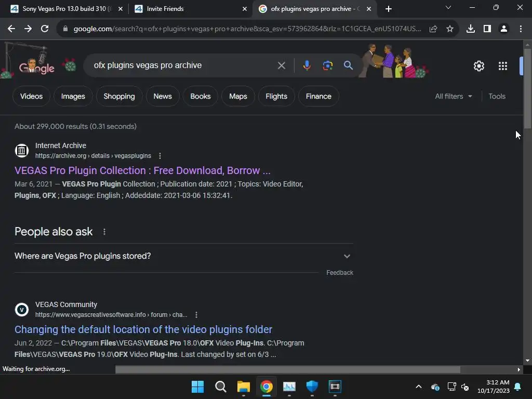The height and width of the screenshot is (399, 532).
Task: Submit search with magnifier icon
Action: 348,65
